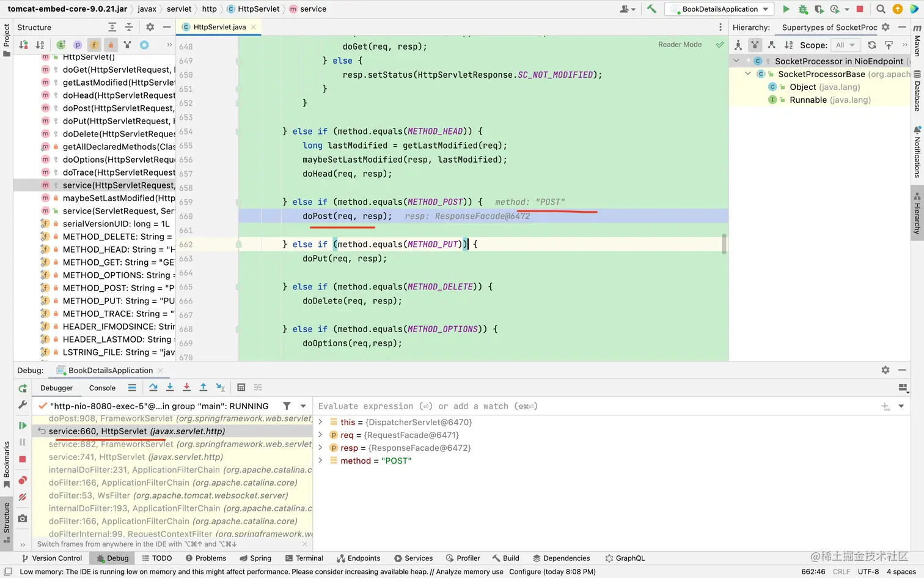Open the Terminal tool window tab
Image resolution: width=924 pixels, height=578 pixels.
pos(304,558)
